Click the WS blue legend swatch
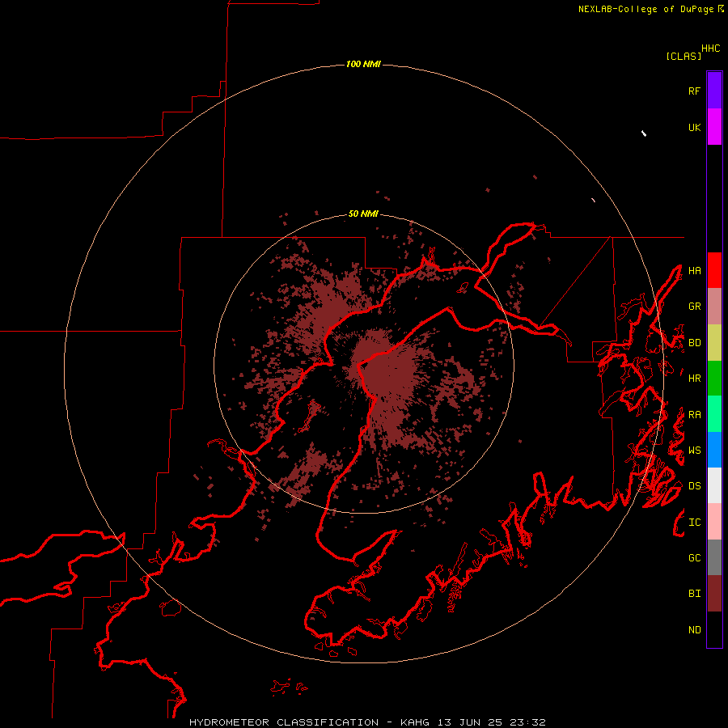Image resolution: width=728 pixels, height=728 pixels. (x=714, y=450)
